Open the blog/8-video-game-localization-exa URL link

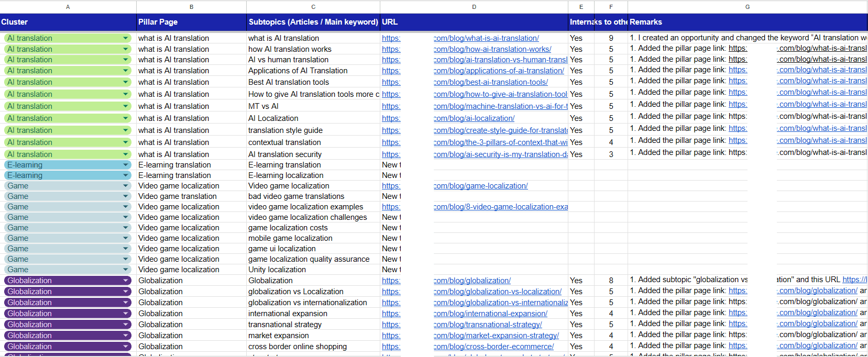click(501, 207)
